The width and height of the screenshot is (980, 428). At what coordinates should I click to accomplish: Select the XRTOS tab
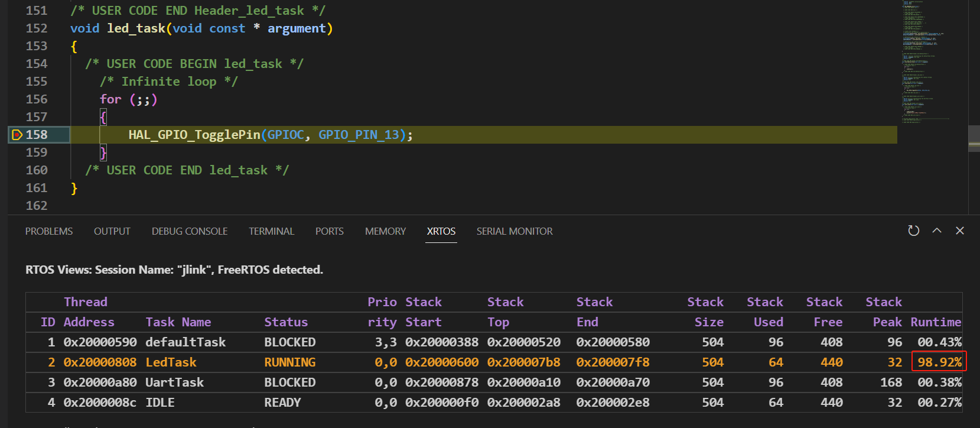[441, 231]
